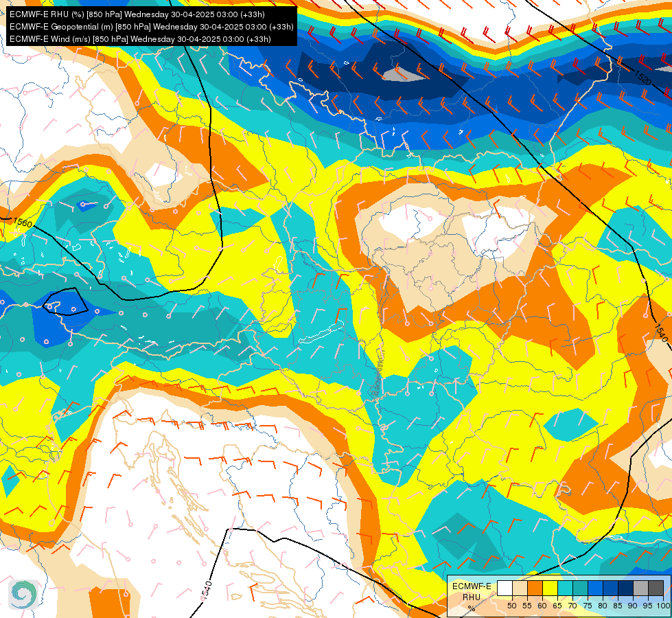Click the 1560 contour label
This screenshot has width=672, height=618.
(x=23, y=223)
